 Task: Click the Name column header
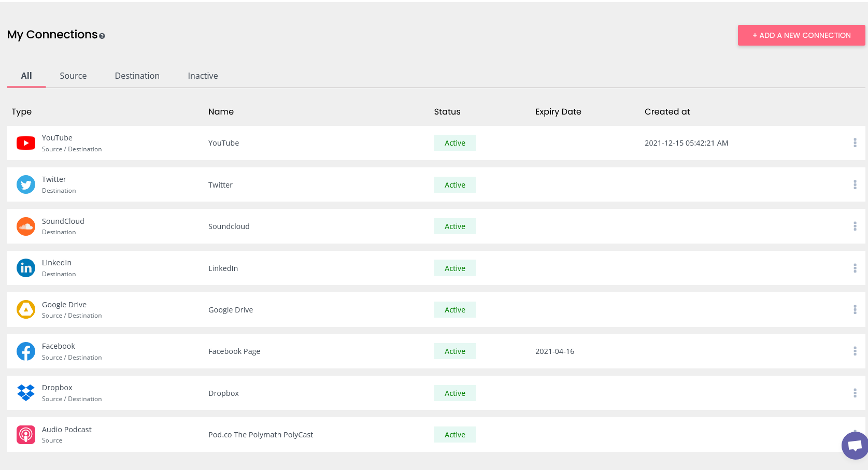(x=221, y=111)
